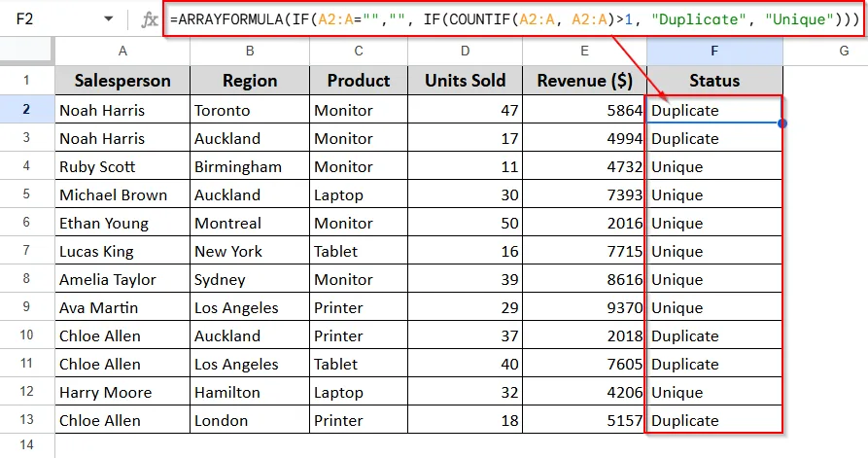Select column D header
The image size is (868, 458).
pos(465,51)
